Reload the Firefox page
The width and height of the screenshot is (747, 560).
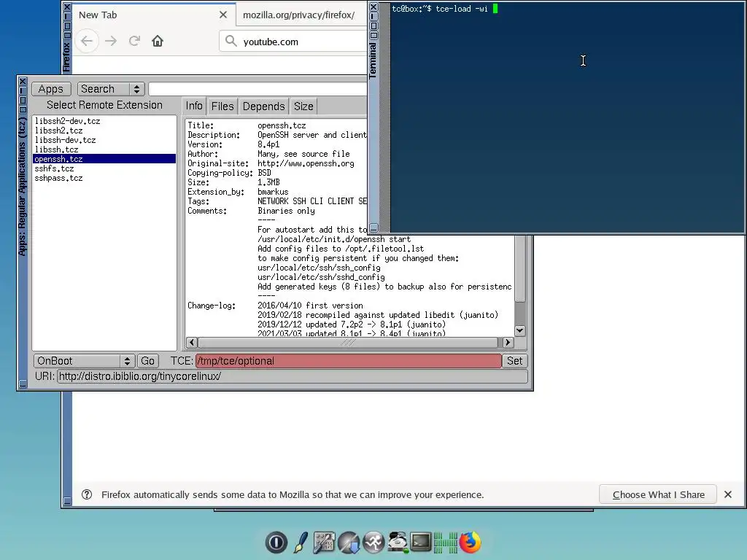click(134, 41)
